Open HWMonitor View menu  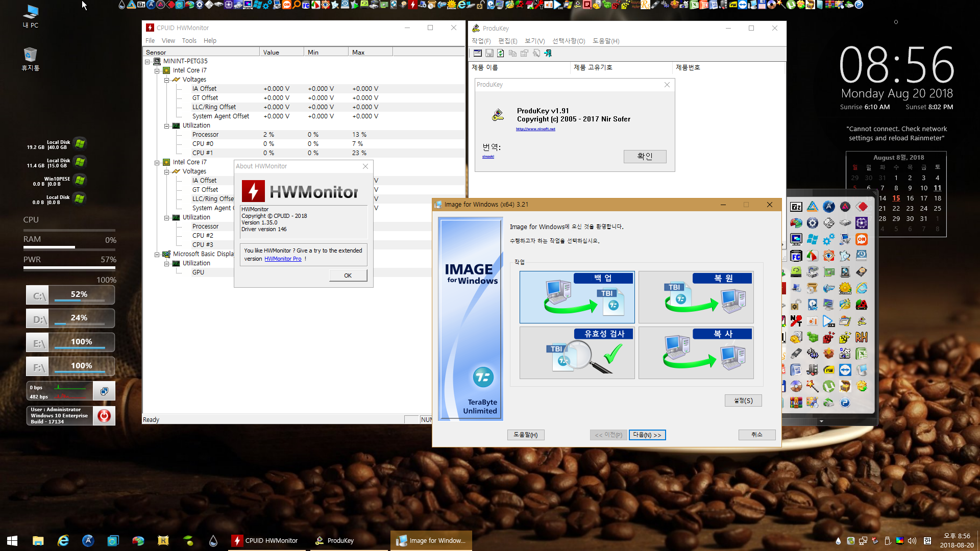(168, 41)
